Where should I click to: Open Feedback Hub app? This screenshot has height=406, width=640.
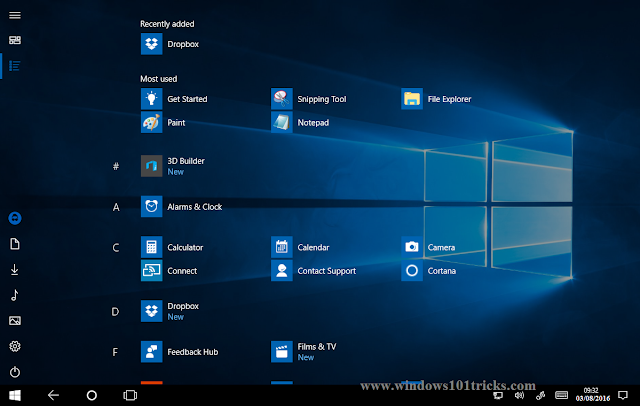pos(180,352)
